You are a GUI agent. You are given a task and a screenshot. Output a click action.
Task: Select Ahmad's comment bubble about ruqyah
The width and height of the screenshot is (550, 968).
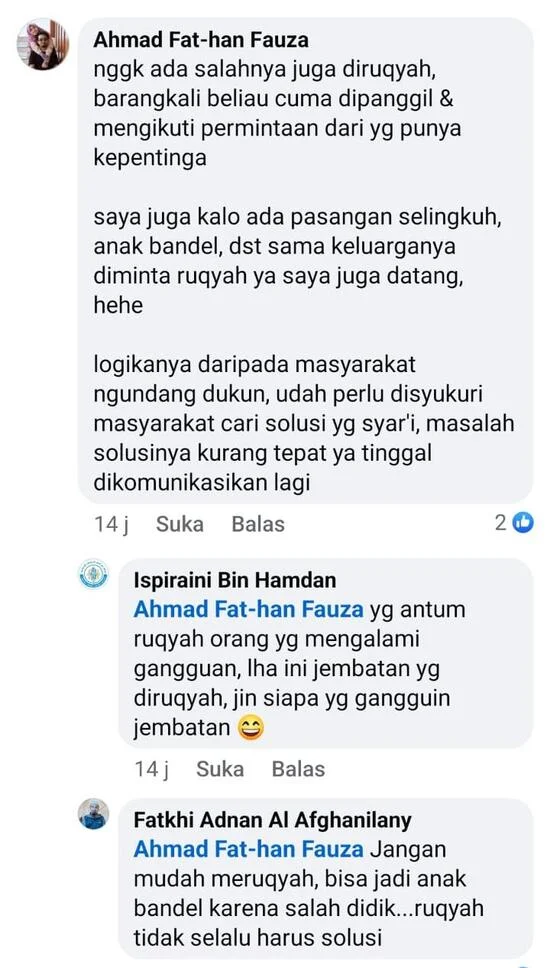pyautogui.click(x=305, y=260)
